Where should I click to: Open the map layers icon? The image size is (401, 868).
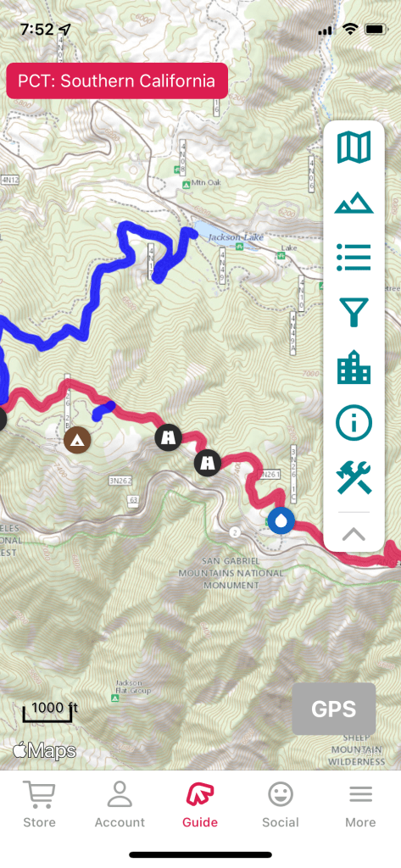[354, 147]
